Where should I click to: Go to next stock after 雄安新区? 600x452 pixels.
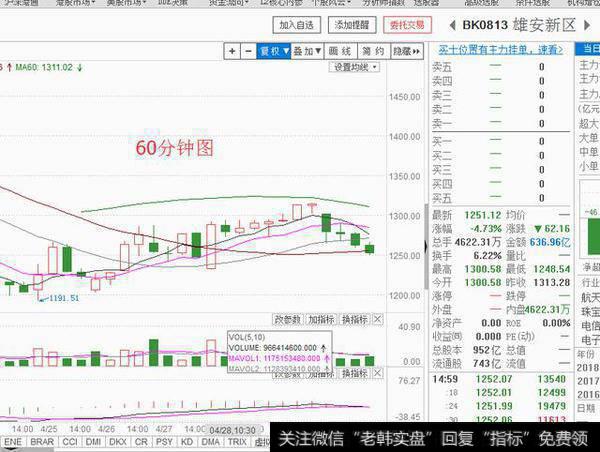coord(587,26)
